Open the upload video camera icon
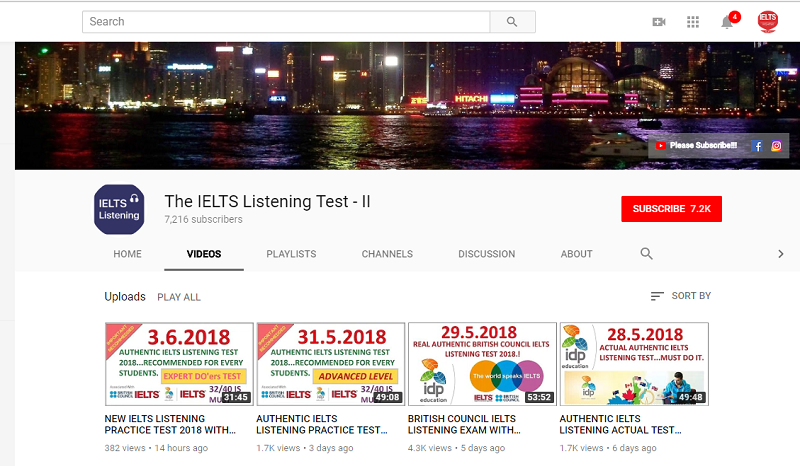This screenshot has height=466, width=800. (x=659, y=22)
